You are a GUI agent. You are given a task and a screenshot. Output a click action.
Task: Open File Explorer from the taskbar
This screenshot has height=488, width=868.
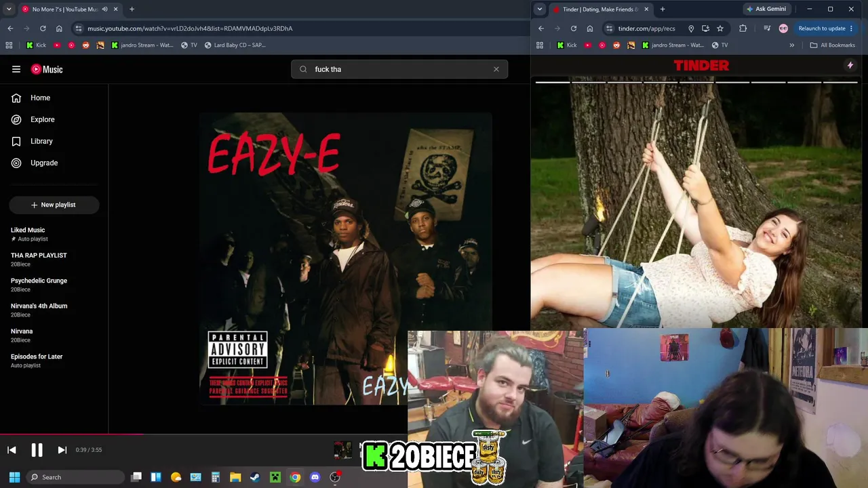235,477
